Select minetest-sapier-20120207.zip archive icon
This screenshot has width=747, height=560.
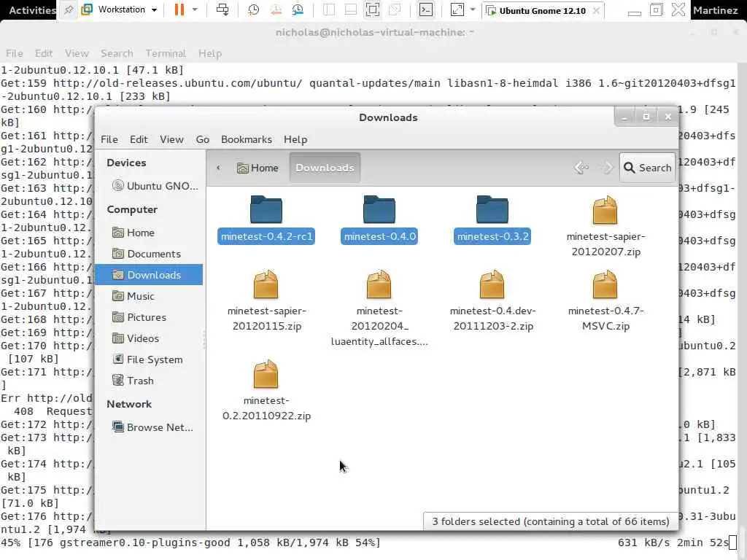point(605,209)
